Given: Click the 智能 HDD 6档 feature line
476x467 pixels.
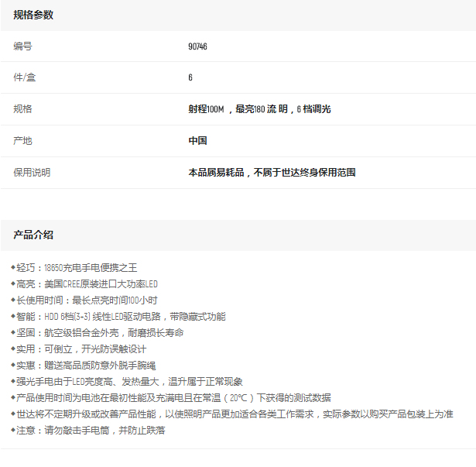Looking at the screenshot, I should pyautogui.click(x=121, y=316).
